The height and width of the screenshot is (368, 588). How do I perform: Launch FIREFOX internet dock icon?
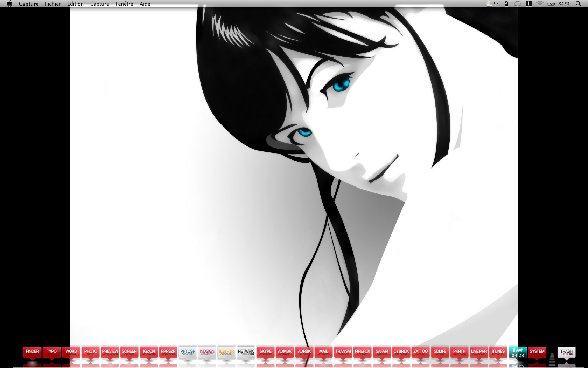[x=362, y=352]
